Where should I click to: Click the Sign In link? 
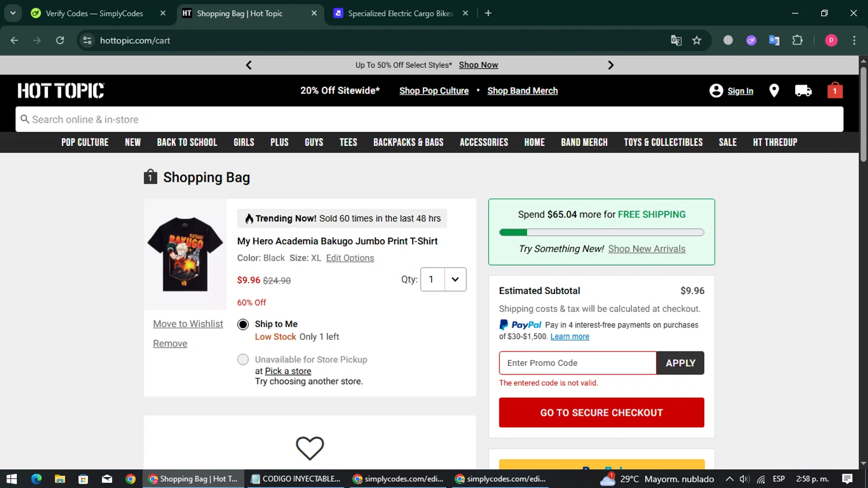click(x=740, y=91)
